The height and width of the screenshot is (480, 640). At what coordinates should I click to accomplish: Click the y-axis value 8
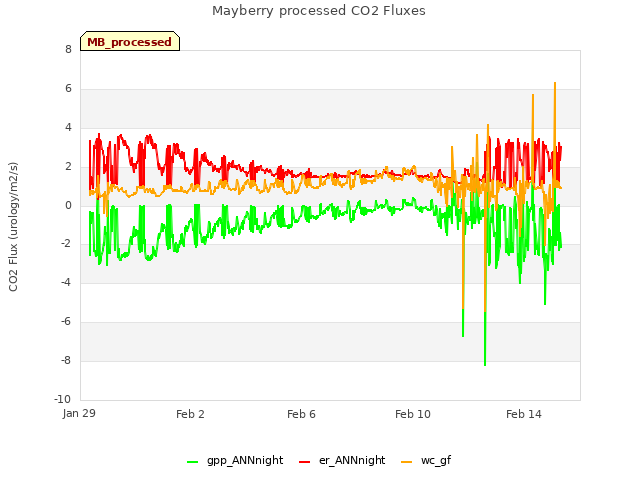coord(68,49)
